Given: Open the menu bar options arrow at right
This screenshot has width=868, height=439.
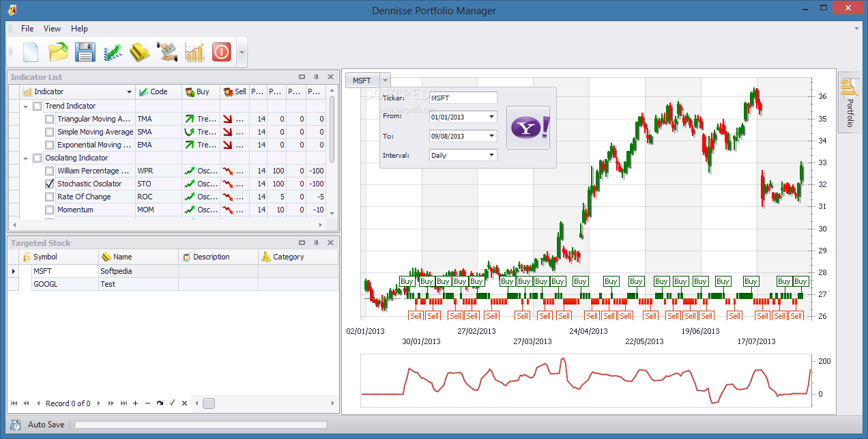Looking at the screenshot, I should pos(857,29).
